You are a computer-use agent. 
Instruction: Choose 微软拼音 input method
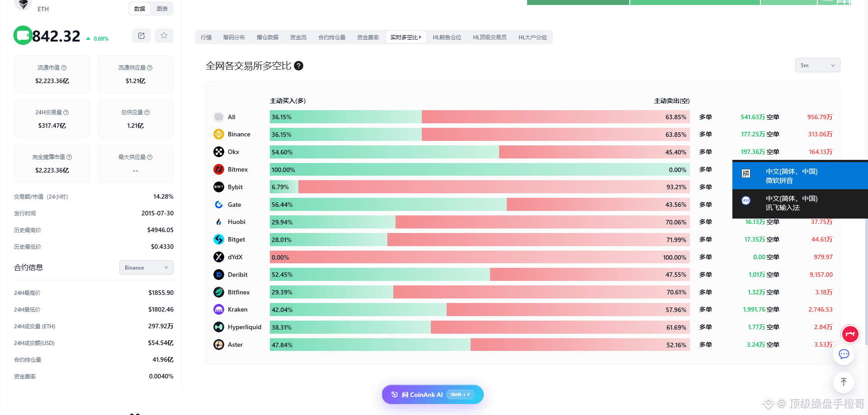[x=800, y=176]
